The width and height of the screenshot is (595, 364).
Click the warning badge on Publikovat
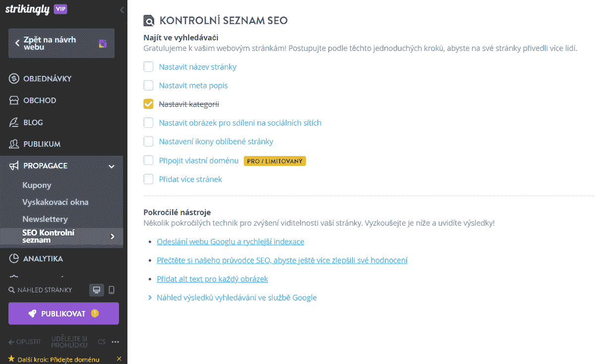click(x=94, y=313)
